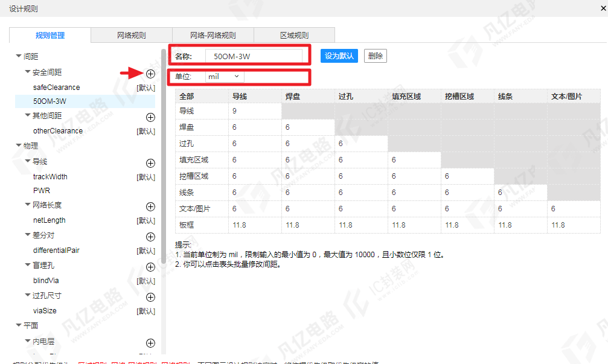This screenshot has width=608, height=364.
Task: Collapse the 间距 tree category
Action: tap(18, 56)
